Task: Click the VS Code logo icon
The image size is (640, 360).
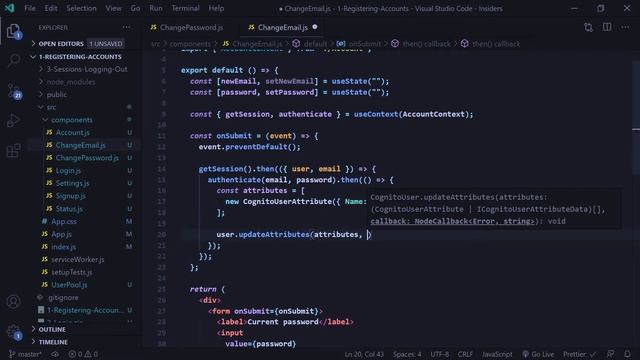Action: click(x=9, y=8)
